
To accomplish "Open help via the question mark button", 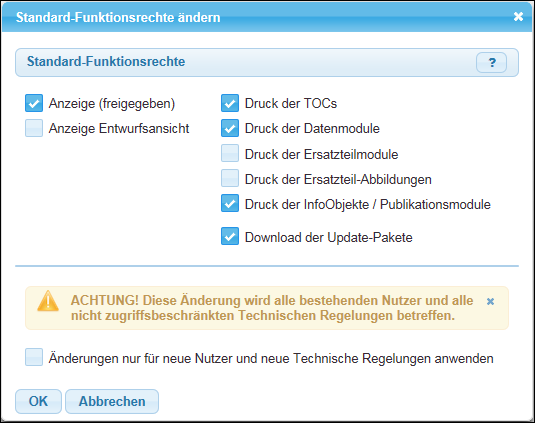I will pyautogui.click(x=491, y=62).
